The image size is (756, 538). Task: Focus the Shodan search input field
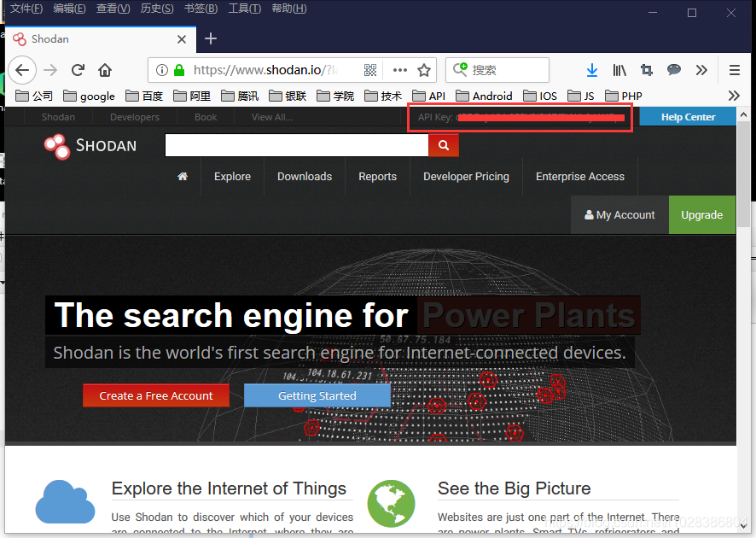[297, 145]
